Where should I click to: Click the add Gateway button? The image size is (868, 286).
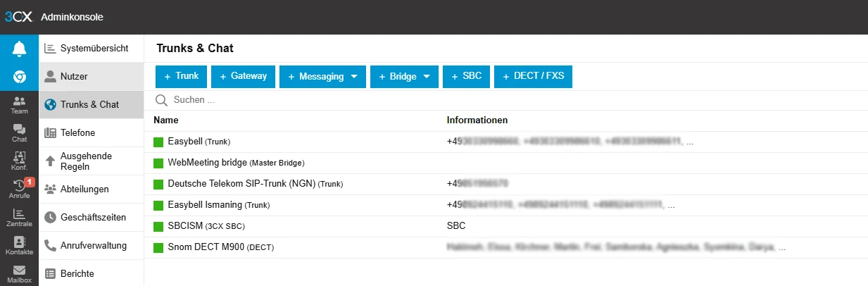(243, 76)
